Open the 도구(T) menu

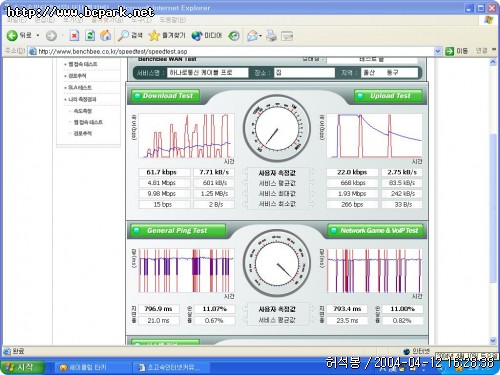141,20
